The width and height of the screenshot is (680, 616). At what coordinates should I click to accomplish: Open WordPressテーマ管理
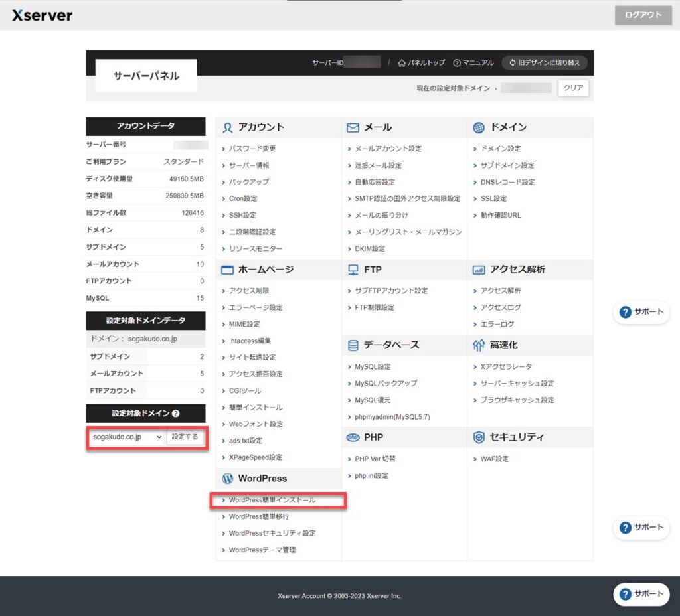coord(262,550)
